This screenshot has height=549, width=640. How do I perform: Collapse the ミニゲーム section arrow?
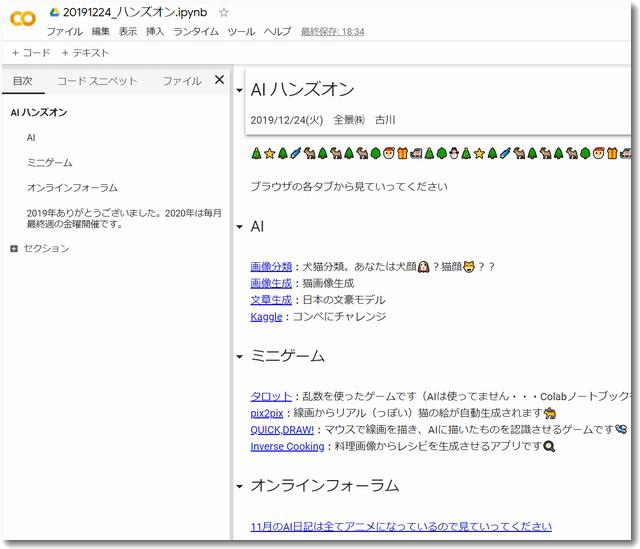click(x=240, y=357)
